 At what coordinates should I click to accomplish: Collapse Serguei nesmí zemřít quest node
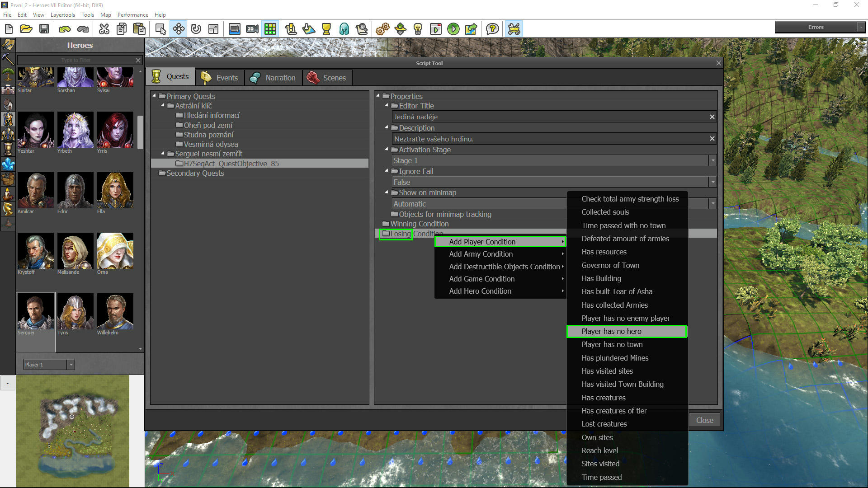click(163, 153)
